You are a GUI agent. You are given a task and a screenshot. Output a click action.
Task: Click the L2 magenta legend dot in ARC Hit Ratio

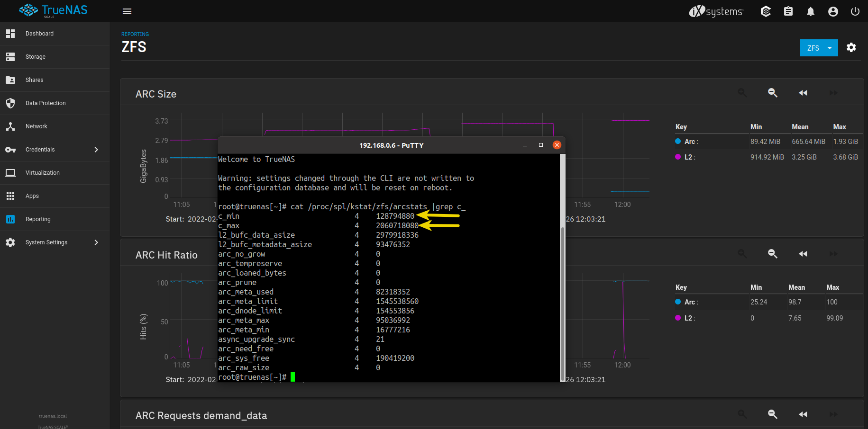678,318
